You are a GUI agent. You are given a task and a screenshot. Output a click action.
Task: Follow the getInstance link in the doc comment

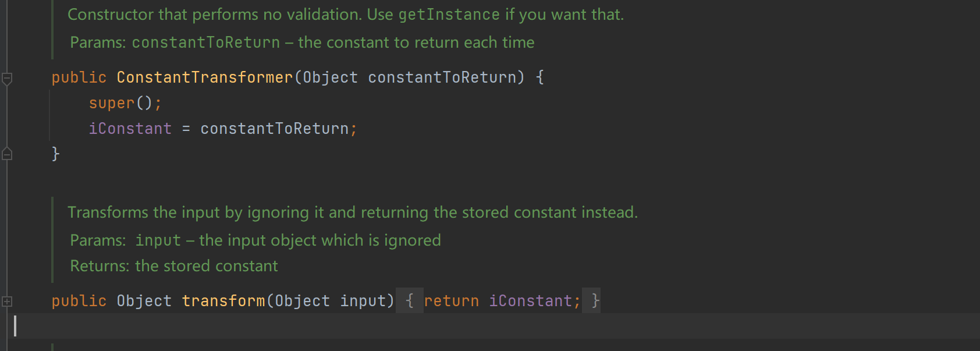coord(449,15)
